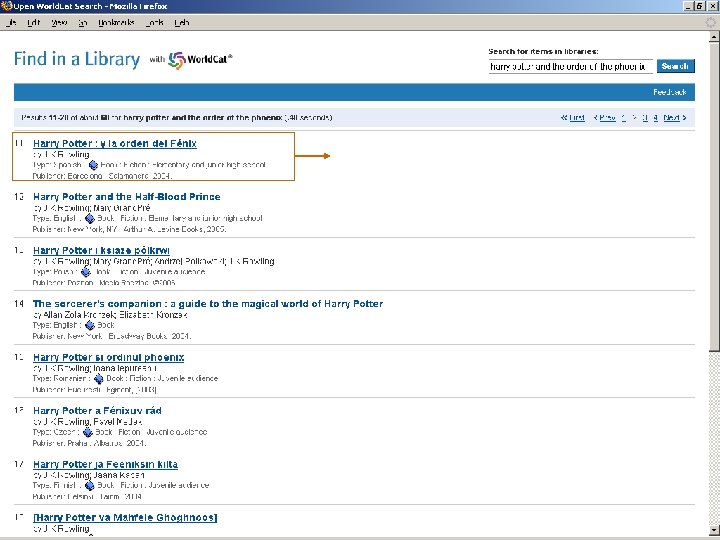The height and width of the screenshot is (540, 720).
Task: Click the results summary text for harry potter query
Action: (177, 118)
